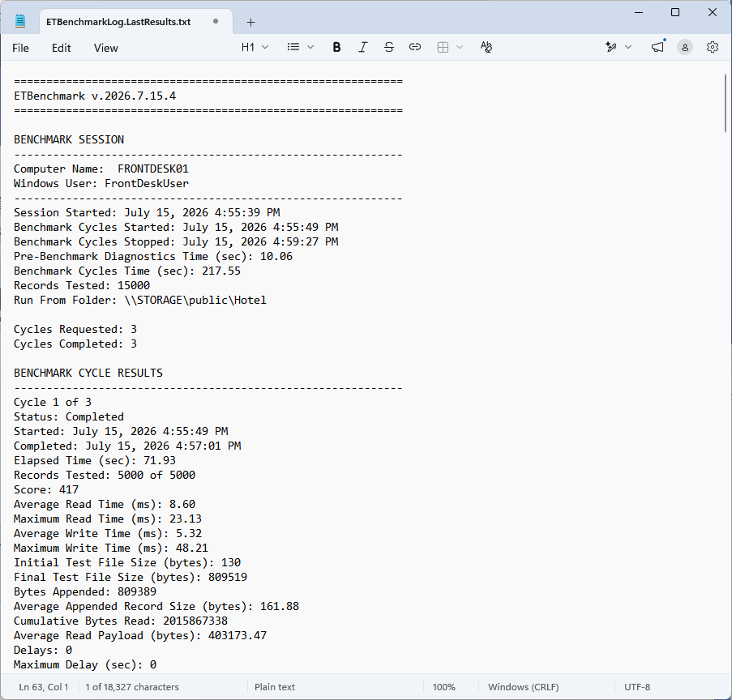Close the Notepad window

713,13
